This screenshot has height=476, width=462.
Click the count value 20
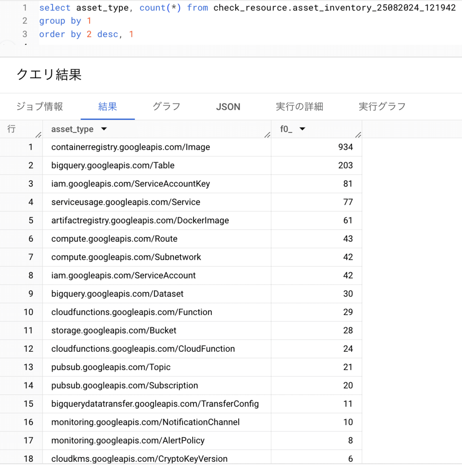point(348,385)
